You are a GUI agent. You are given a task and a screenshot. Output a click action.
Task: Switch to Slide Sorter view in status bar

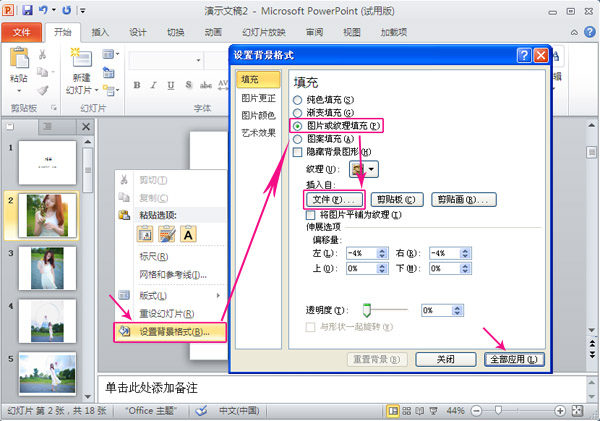tap(406, 411)
